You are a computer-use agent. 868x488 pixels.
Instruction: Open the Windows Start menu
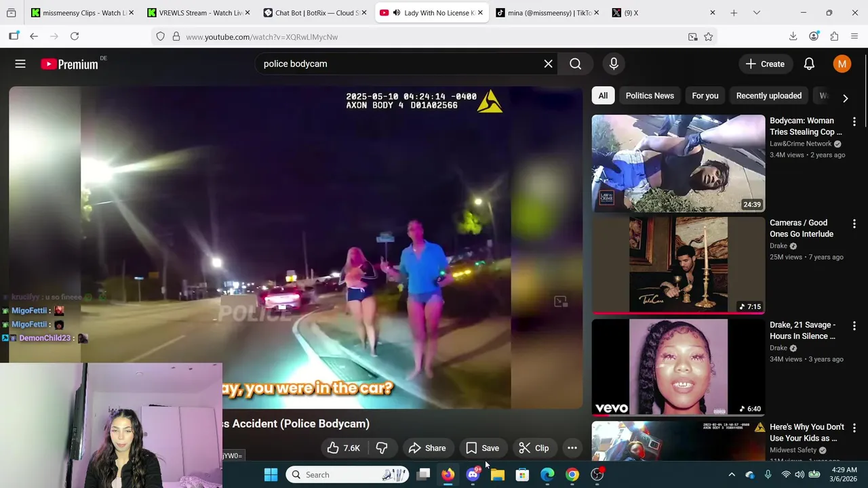pos(271,474)
